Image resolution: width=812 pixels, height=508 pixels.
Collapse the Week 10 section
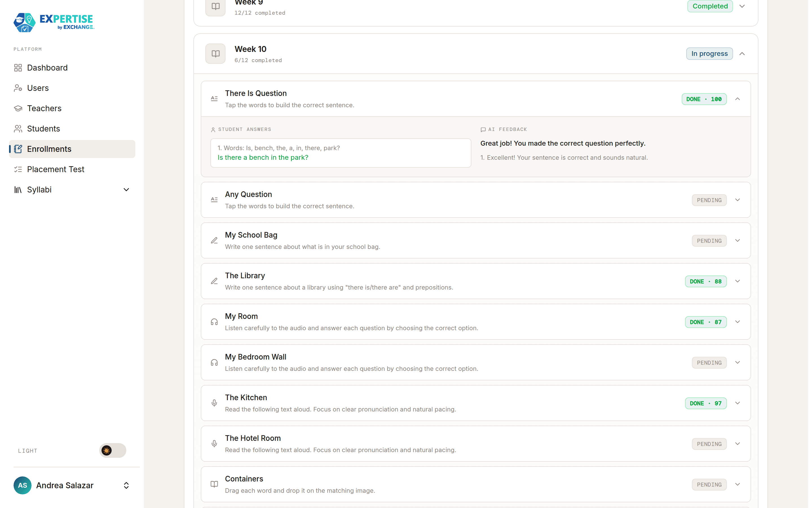coord(742,54)
